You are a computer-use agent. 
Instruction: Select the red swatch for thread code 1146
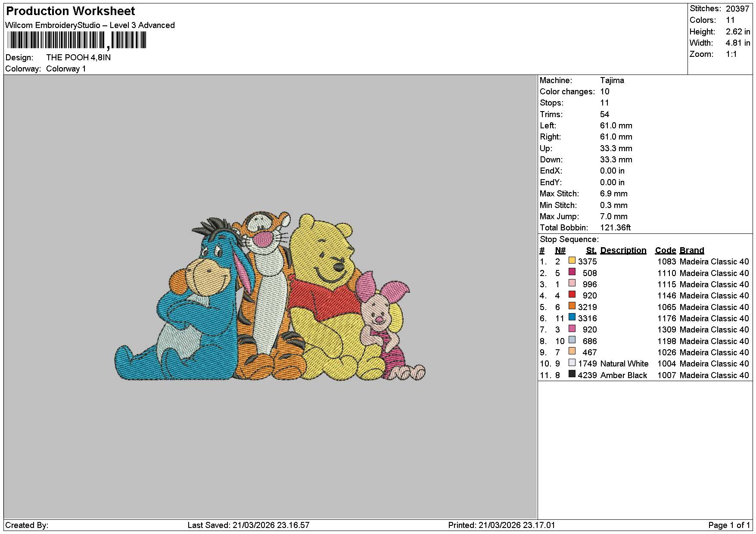pos(572,295)
